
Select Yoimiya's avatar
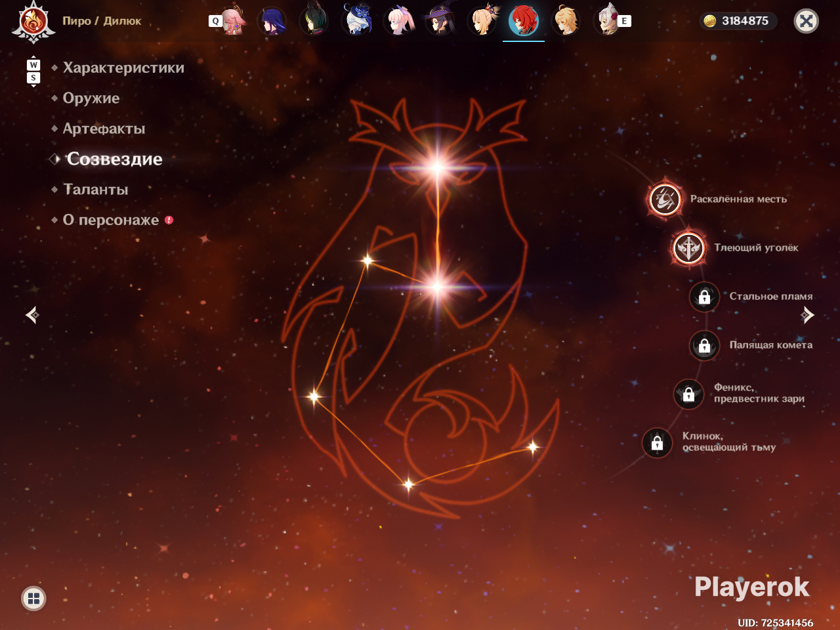(x=482, y=21)
